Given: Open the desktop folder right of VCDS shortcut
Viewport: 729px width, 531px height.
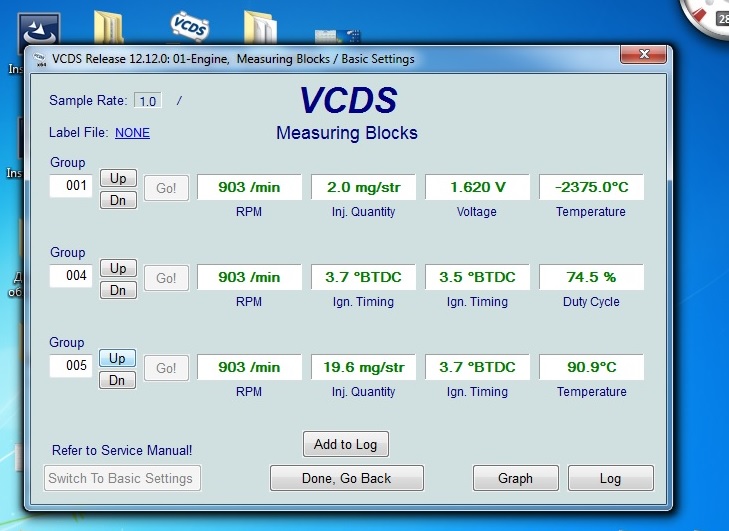Looking at the screenshot, I should tap(259, 25).
